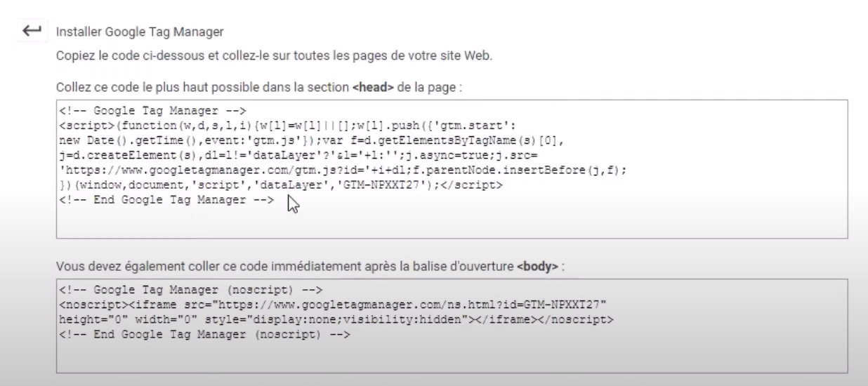Image resolution: width=868 pixels, height=386 pixels.
Task: Focus the head section code snippet box
Action: click(452, 168)
